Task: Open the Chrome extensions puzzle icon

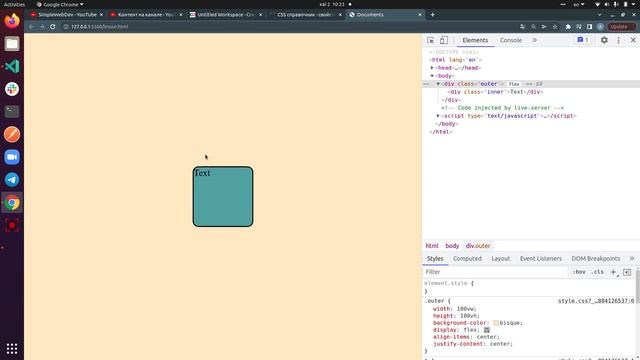Action: pyautogui.click(x=568, y=27)
